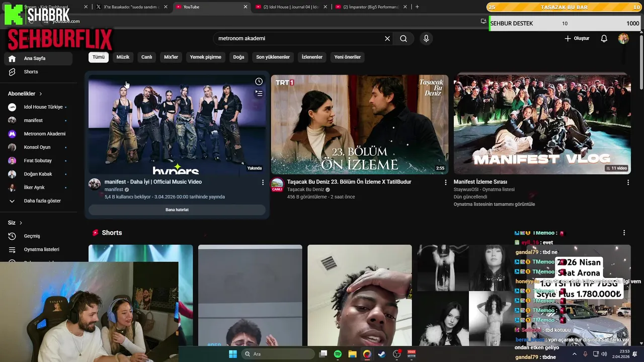644x362 pixels.
Task: Open YouTube notifications bell
Action: click(x=604, y=38)
